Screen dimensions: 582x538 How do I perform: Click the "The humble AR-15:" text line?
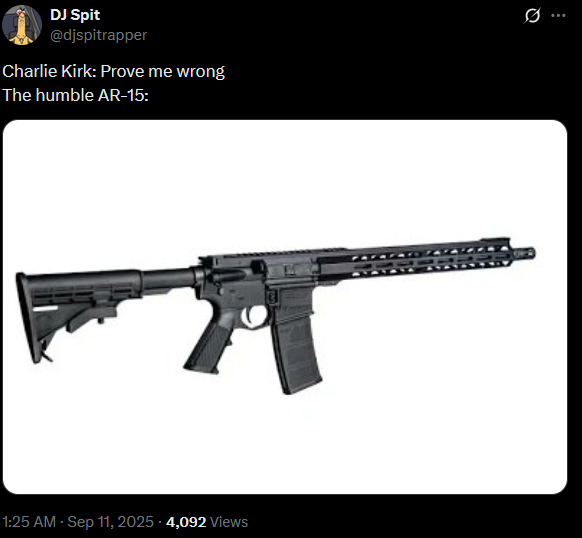click(75, 95)
